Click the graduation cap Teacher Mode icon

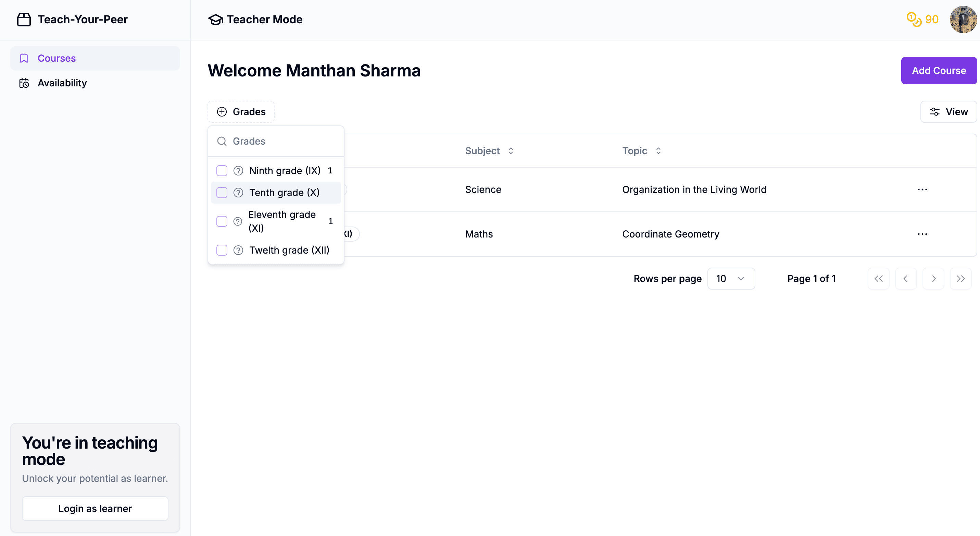click(x=216, y=20)
